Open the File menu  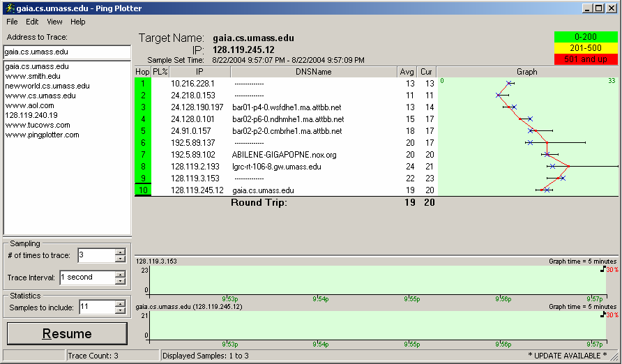pos(13,22)
